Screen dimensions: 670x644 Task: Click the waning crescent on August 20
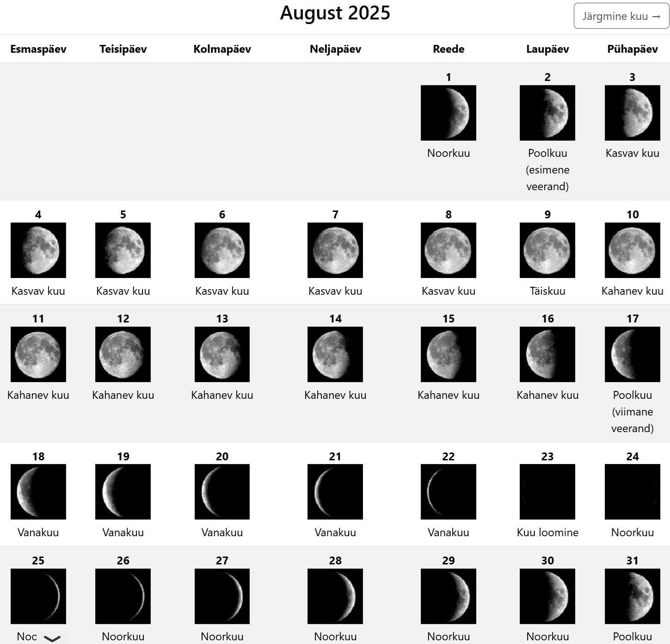tap(222, 492)
